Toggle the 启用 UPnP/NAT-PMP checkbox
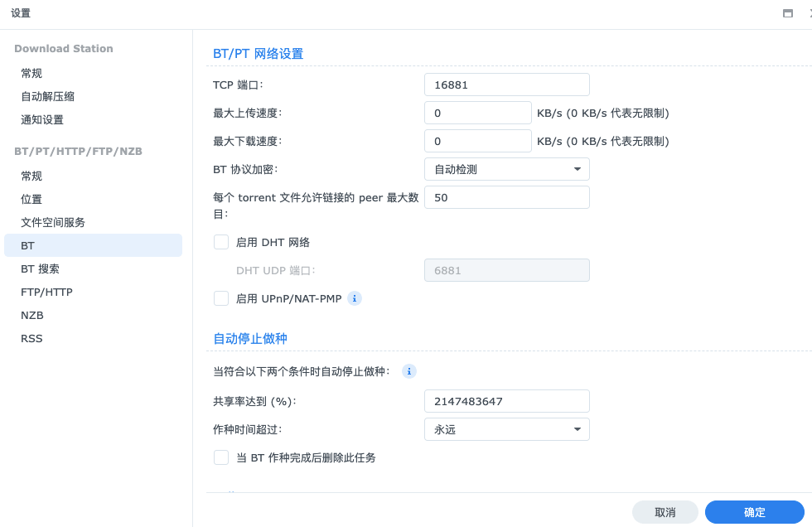The image size is (812, 527). (221, 298)
